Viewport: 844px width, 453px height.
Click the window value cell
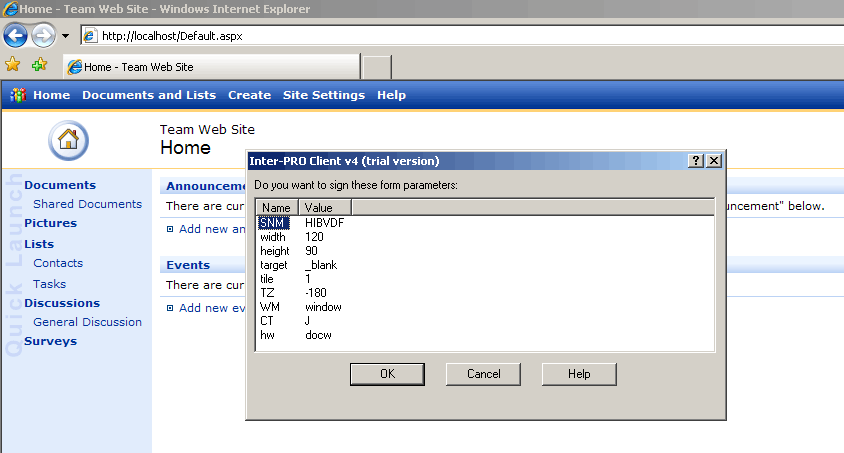point(323,307)
